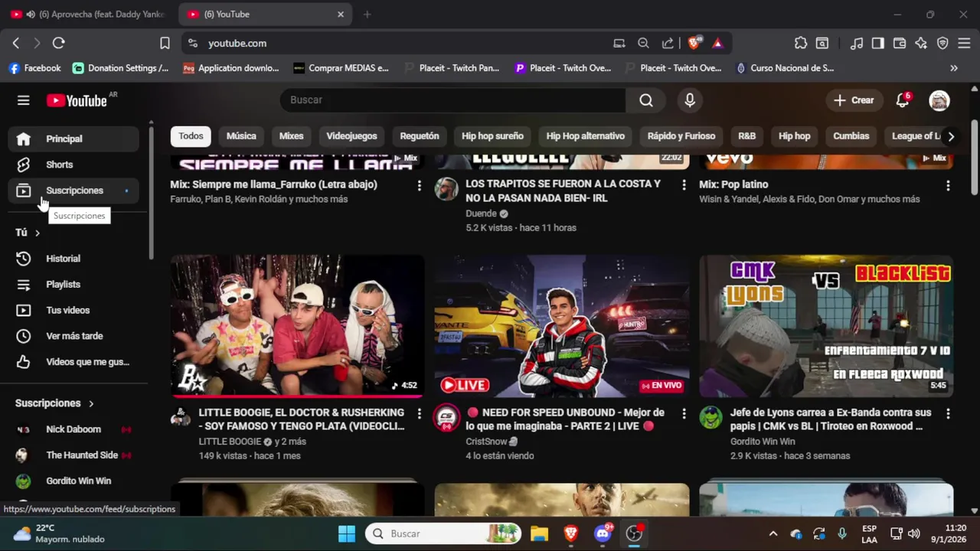Go back in the browser
This screenshot has width=980, height=551.
(16, 44)
